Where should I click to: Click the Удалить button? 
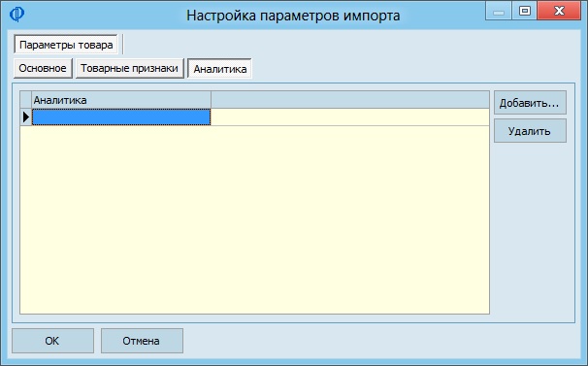pyautogui.click(x=530, y=131)
